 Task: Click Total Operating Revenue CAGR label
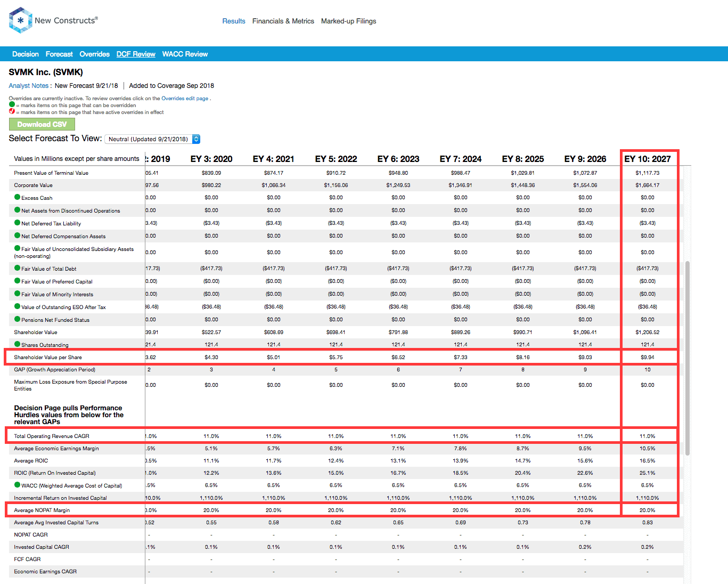pyautogui.click(x=52, y=436)
